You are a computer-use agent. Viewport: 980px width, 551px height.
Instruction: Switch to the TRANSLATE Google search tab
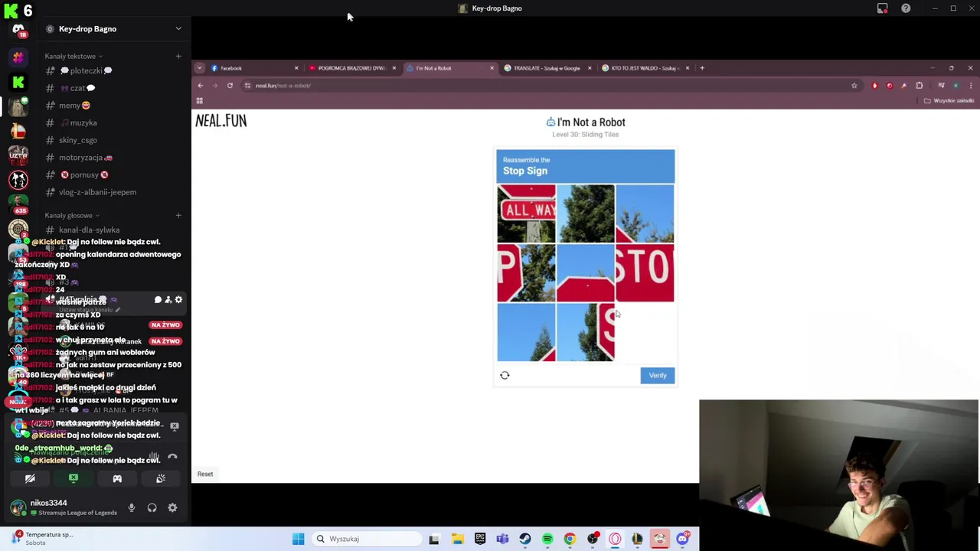tap(547, 68)
